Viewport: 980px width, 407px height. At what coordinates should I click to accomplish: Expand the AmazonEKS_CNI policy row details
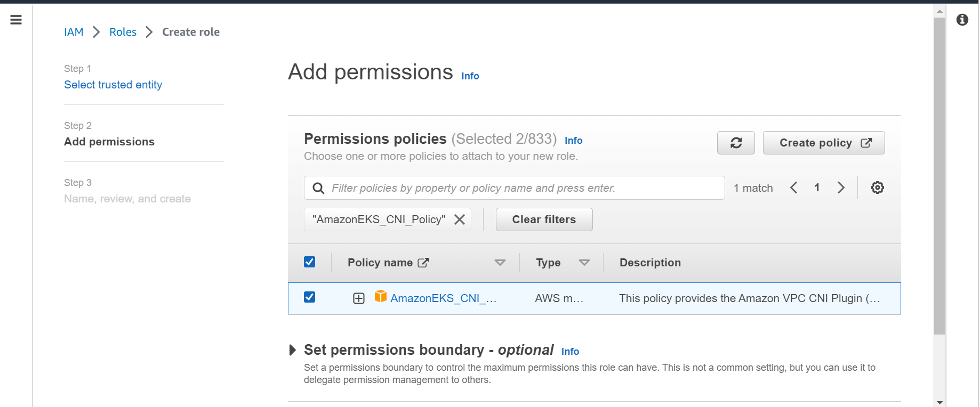[x=359, y=298]
